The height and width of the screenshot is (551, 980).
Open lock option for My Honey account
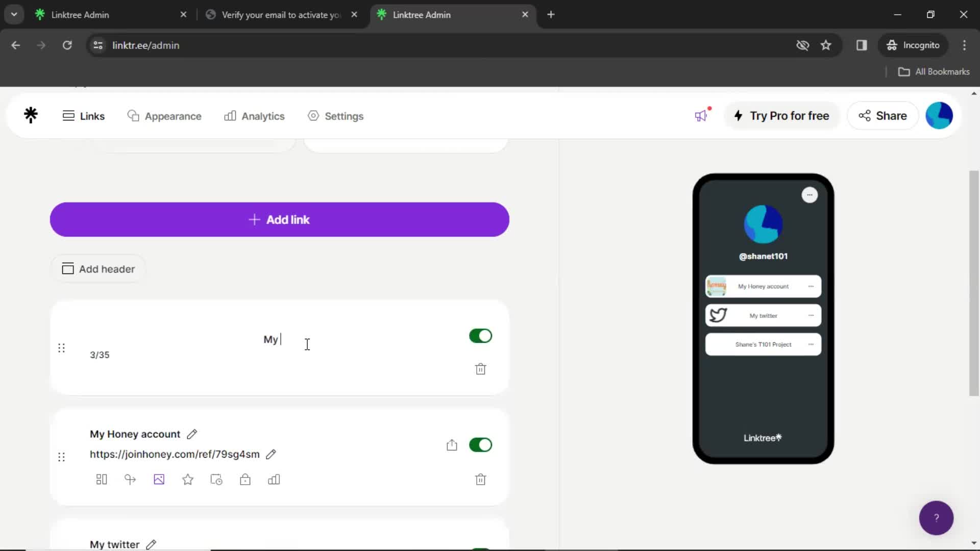click(246, 480)
